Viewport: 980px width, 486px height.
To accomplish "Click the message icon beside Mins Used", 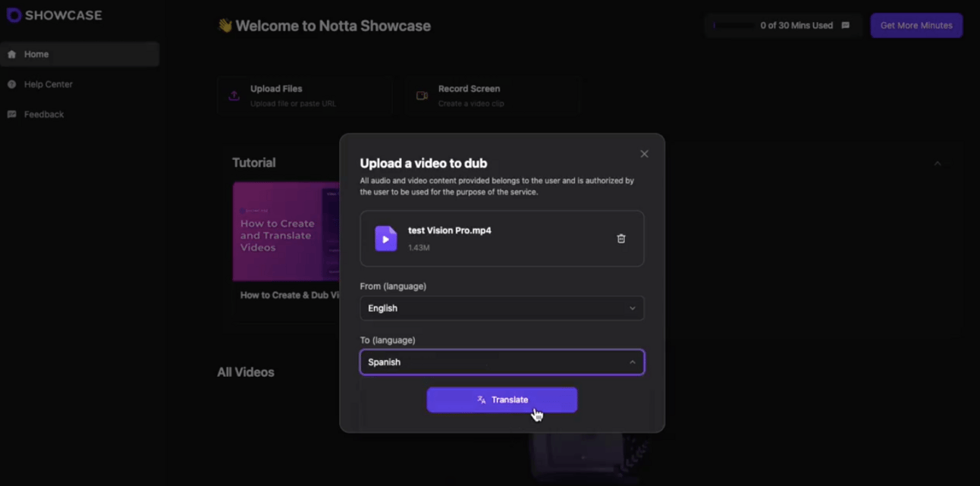I will (846, 26).
